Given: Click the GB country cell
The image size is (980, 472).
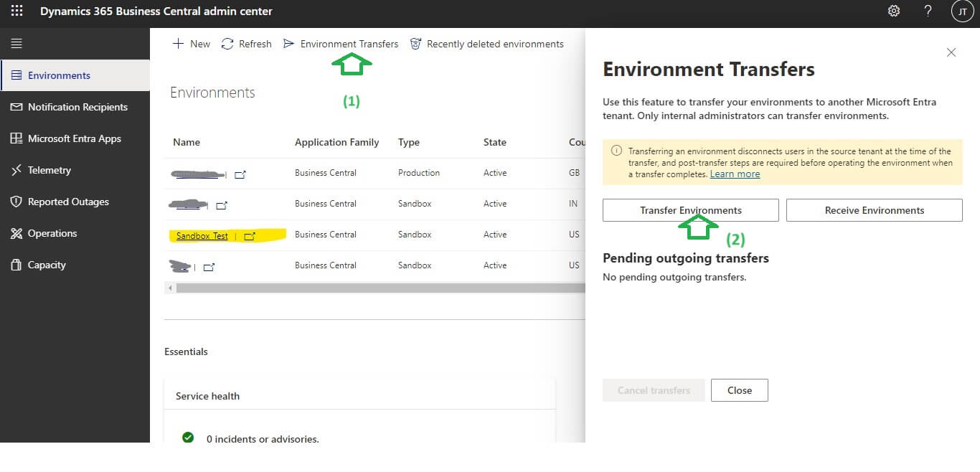Looking at the screenshot, I should (x=573, y=173).
